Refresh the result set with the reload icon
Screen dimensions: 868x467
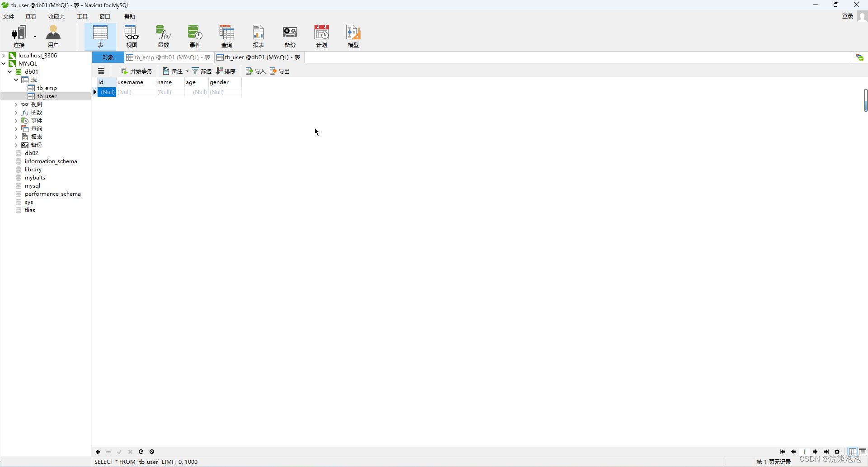(141, 452)
